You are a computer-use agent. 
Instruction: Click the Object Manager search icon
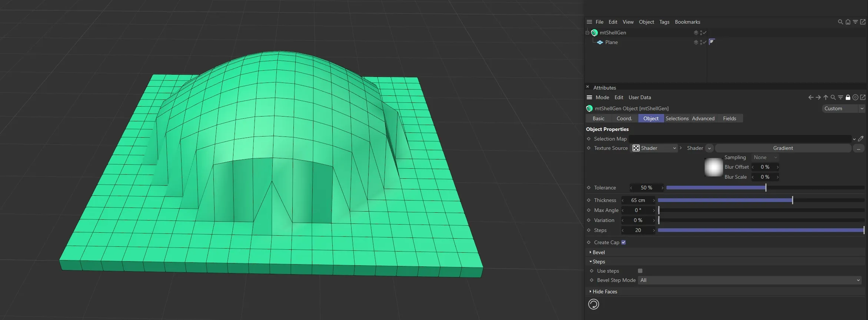[x=840, y=22]
